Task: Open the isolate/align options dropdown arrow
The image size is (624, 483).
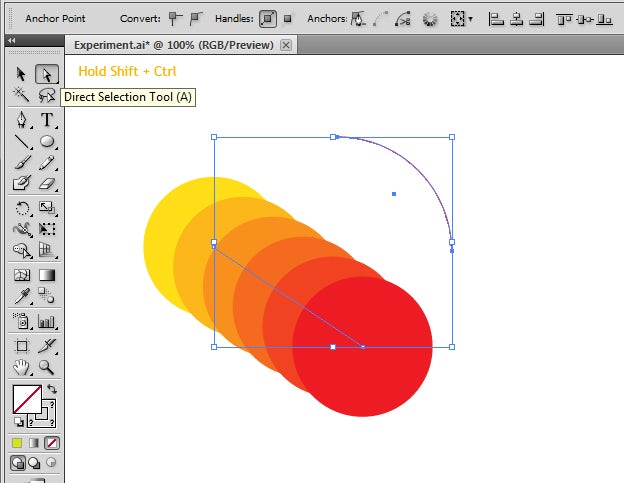Action: (470, 18)
